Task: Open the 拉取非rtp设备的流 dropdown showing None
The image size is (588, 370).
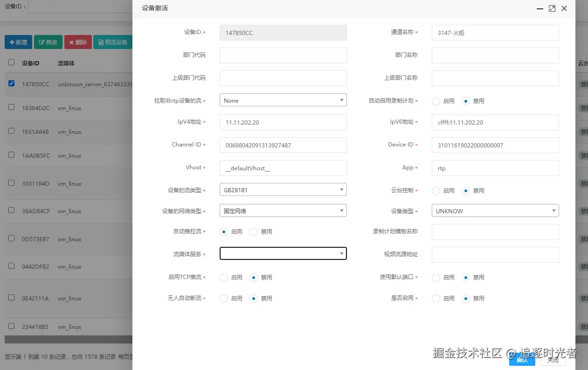Action: click(283, 100)
